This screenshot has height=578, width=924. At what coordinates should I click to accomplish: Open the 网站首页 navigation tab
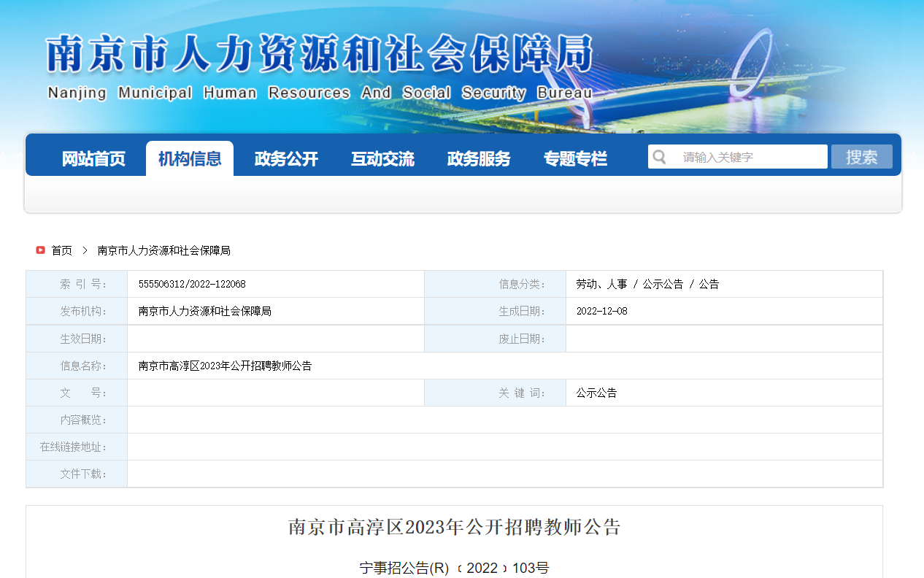[93, 158]
